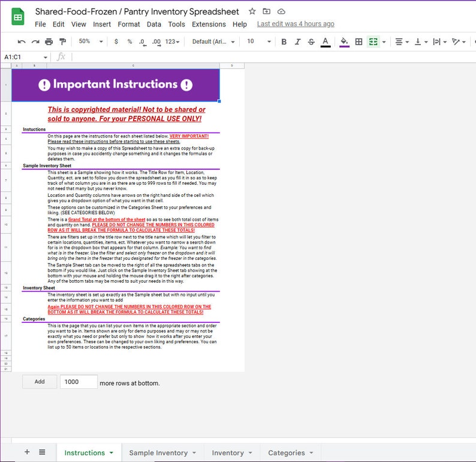Expand merge cells options arrow
Screen dimensions: 476x462
click(x=384, y=42)
